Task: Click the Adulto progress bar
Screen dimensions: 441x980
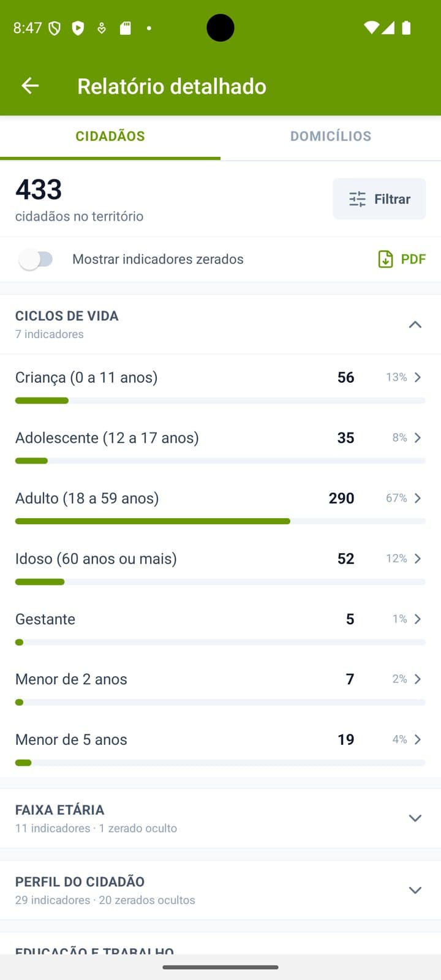Action: [x=221, y=521]
